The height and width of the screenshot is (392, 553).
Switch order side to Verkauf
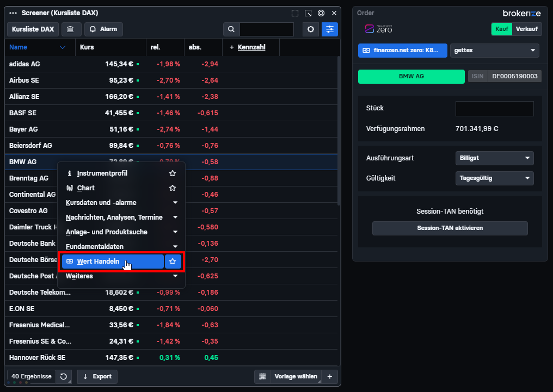tap(526, 29)
